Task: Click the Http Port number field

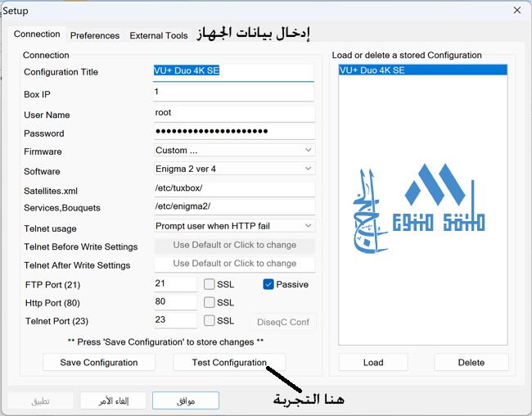Action: pyautogui.click(x=175, y=302)
